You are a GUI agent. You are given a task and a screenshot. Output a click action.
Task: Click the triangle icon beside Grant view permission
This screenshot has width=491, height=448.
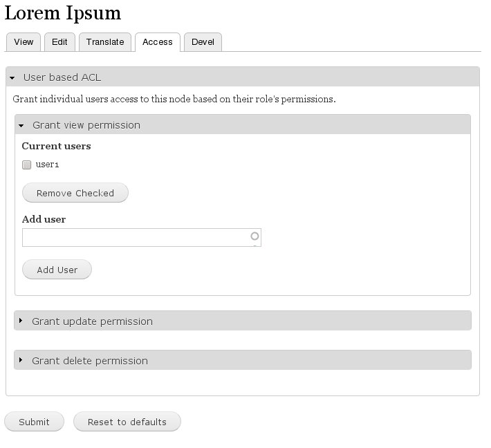coord(21,126)
